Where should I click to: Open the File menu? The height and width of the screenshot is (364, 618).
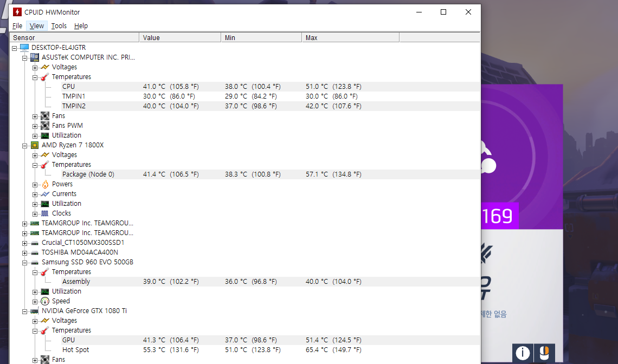(17, 26)
